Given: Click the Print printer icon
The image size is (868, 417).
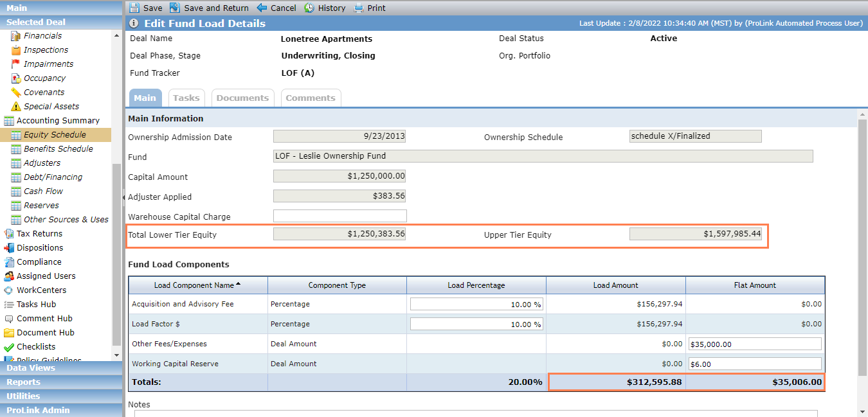Looking at the screenshot, I should 359,8.
